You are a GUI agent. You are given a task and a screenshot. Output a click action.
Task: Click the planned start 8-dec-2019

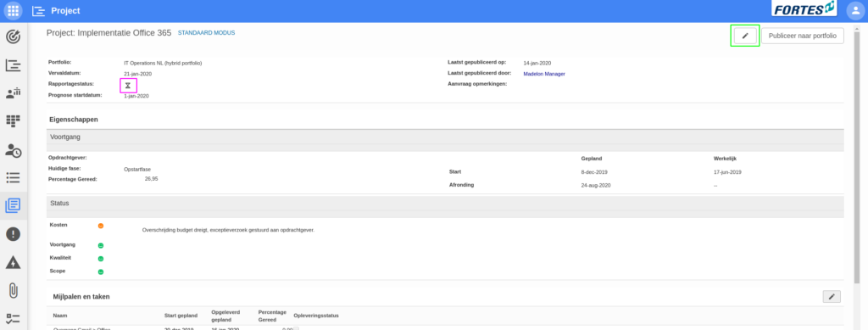point(594,172)
